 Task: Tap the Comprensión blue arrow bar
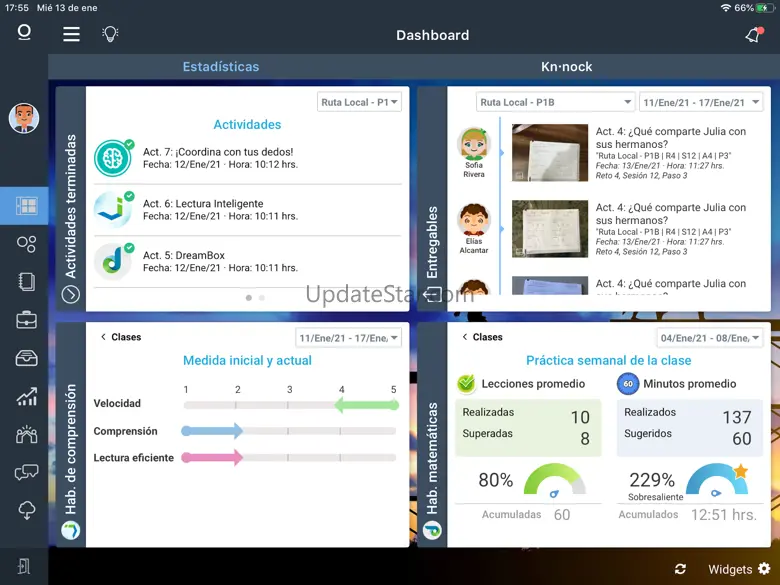point(212,431)
